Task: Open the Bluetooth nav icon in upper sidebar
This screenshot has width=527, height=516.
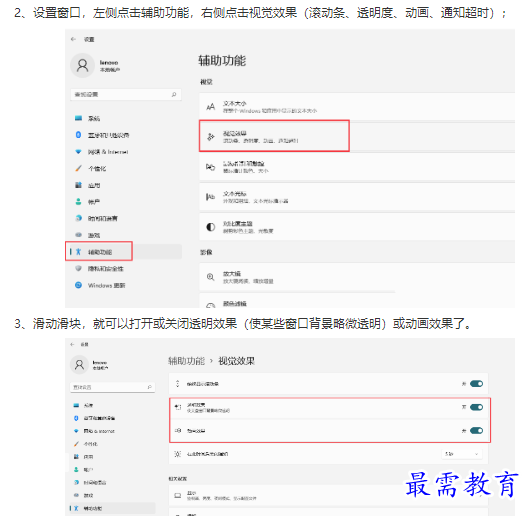Action: (x=78, y=135)
